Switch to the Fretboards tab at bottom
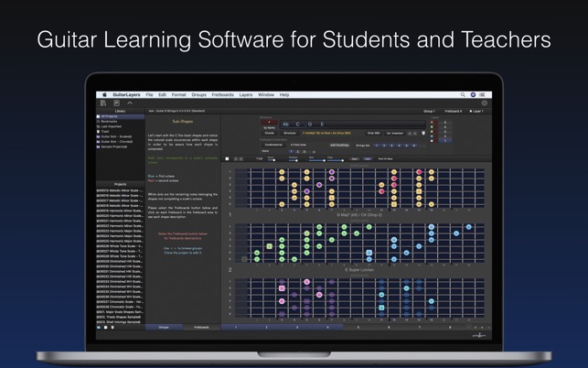Screen dimensions: 588x368 (201, 328)
